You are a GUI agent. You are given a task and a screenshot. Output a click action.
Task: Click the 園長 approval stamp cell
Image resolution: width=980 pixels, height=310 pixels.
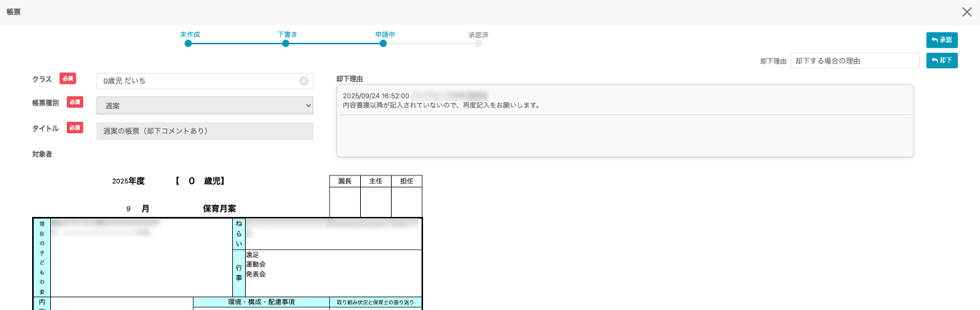(345, 202)
